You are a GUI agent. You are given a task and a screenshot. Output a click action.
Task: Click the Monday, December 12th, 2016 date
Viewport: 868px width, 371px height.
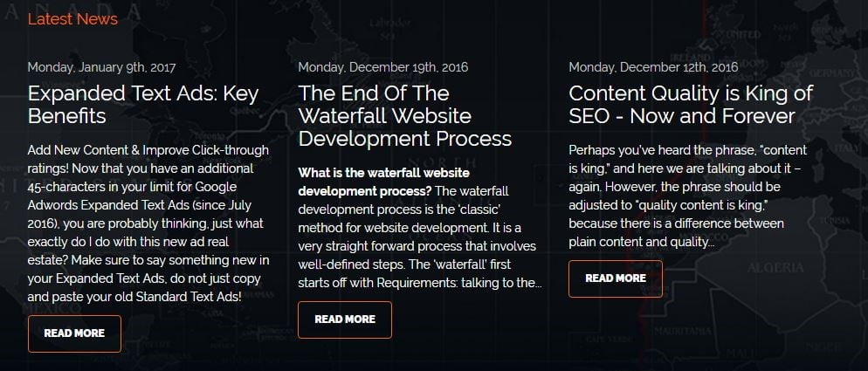pos(653,67)
